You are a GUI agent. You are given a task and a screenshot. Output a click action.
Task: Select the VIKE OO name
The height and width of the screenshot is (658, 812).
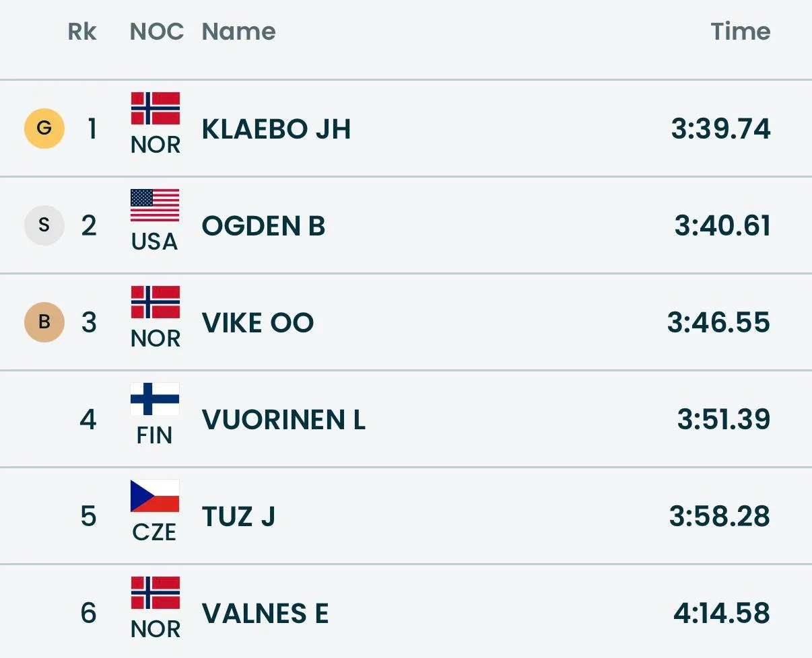[x=258, y=322]
